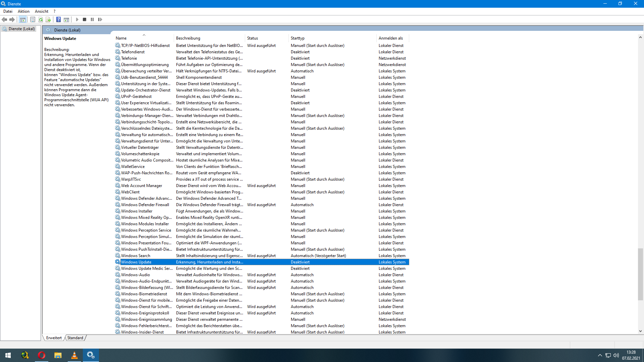644x362 pixels.
Task: Click the scroll-up arrow of the services list
Action: (x=640, y=38)
